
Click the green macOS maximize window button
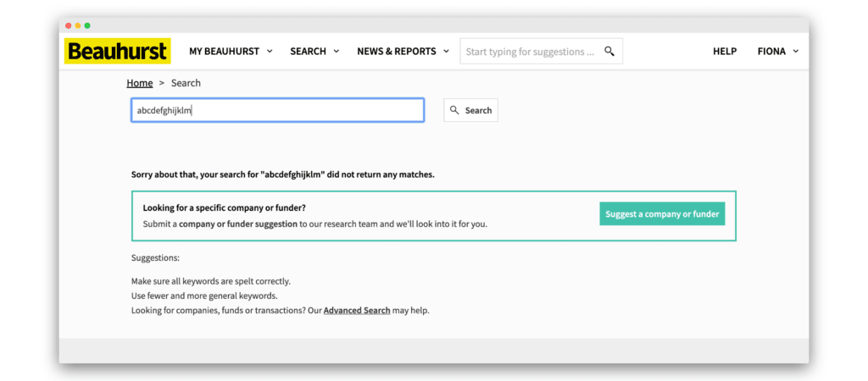[x=87, y=25]
